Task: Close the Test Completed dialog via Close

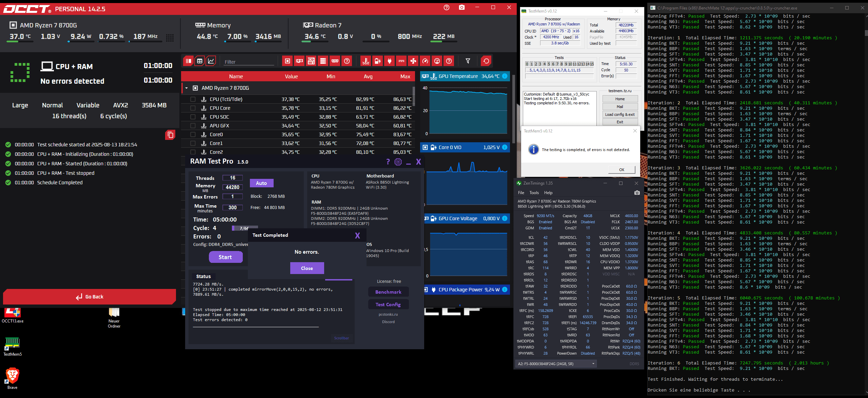Action: tap(307, 268)
